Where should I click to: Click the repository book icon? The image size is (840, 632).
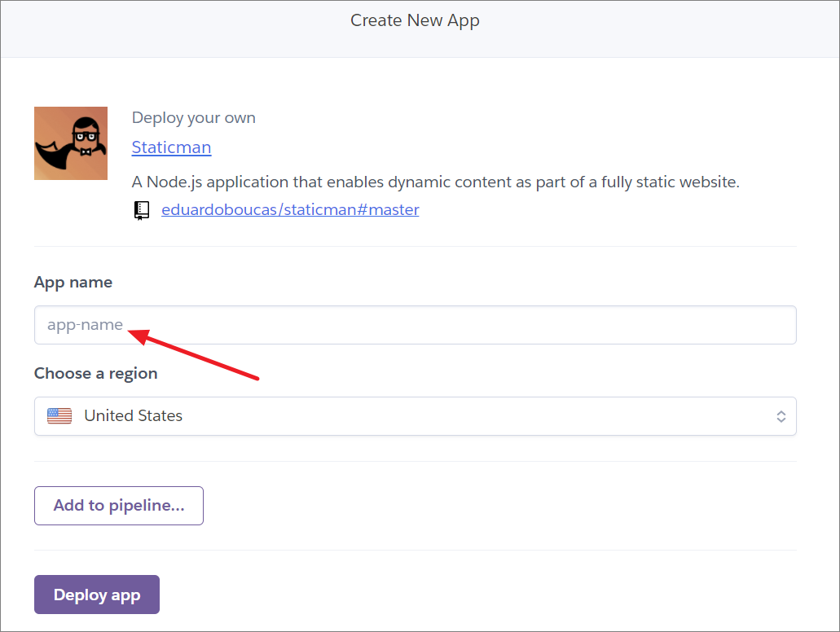click(142, 210)
